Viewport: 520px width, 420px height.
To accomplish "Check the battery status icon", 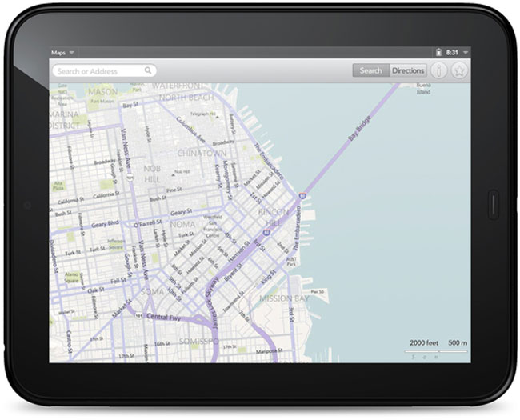I will tap(438, 53).
